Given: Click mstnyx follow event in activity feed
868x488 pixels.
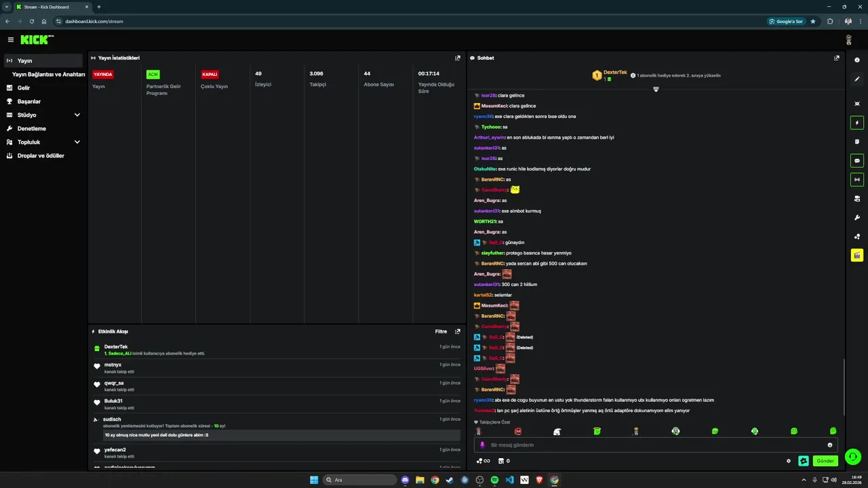Looking at the screenshot, I should (x=277, y=368).
